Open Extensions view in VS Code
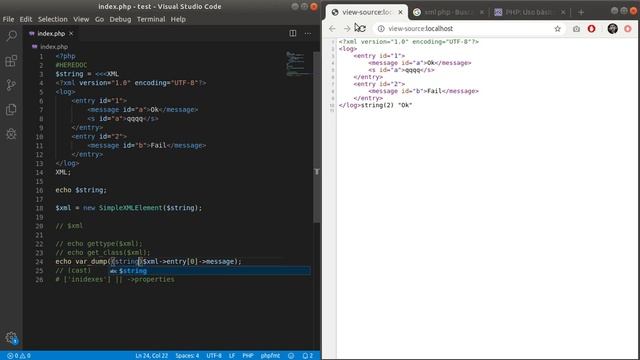Viewport: 640px width, 360px height. pyautogui.click(x=11, y=61)
